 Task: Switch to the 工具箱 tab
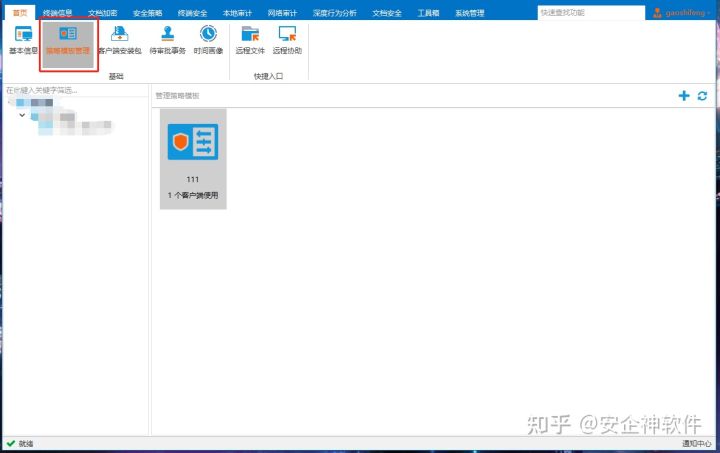click(428, 13)
